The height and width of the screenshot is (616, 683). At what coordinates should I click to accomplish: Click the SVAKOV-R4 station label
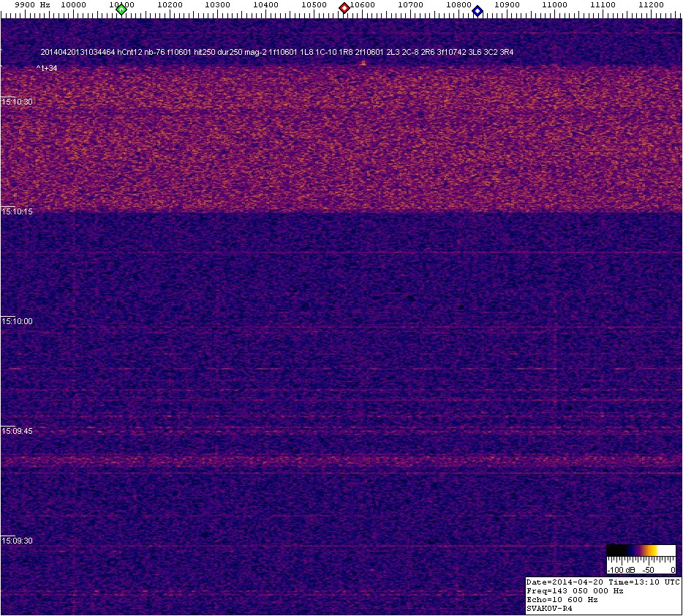(549, 608)
